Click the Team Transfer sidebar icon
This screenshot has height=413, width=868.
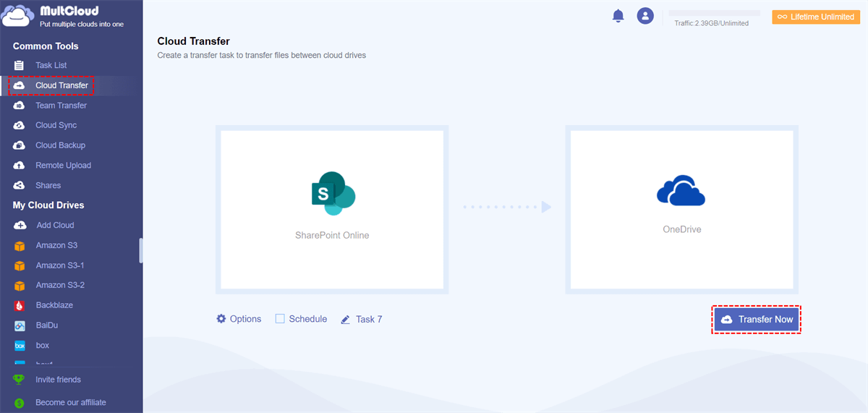coord(20,106)
